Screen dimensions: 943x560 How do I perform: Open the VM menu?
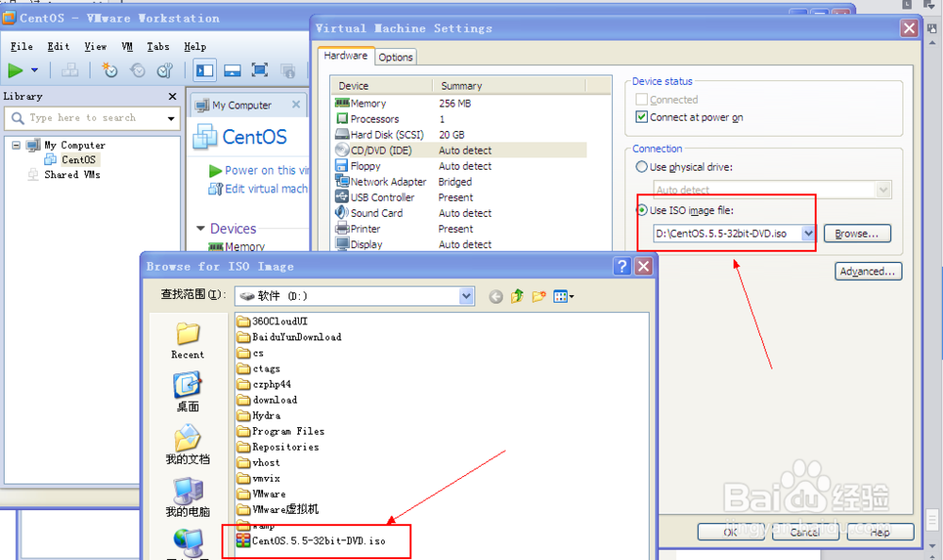click(127, 46)
